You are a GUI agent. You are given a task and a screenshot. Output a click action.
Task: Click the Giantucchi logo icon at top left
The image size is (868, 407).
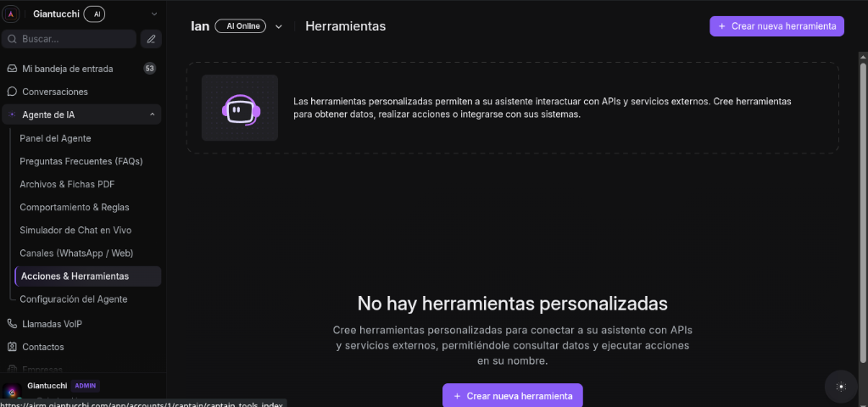click(x=11, y=14)
